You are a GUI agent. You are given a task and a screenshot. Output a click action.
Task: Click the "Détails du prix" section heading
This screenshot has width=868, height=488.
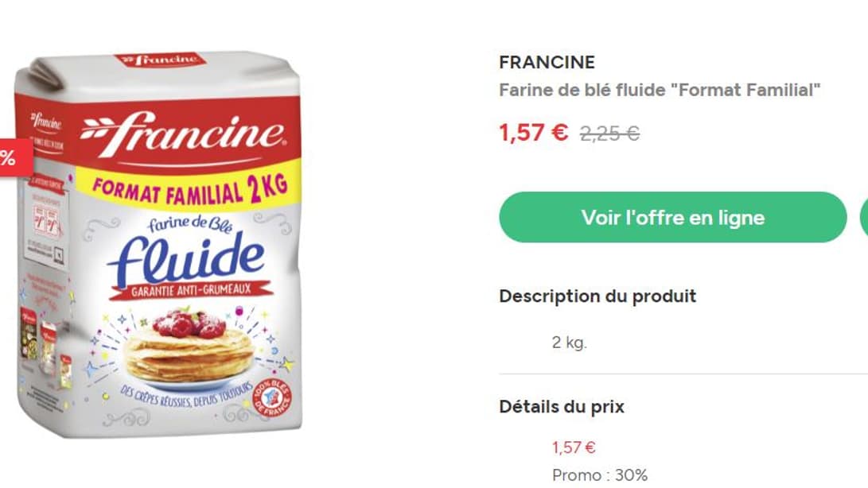(x=562, y=407)
